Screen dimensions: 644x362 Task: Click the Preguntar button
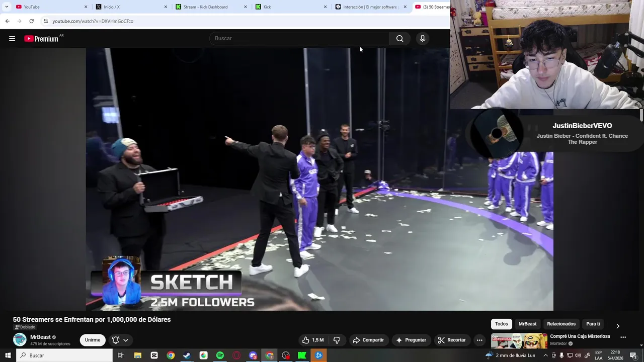[x=411, y=340]
